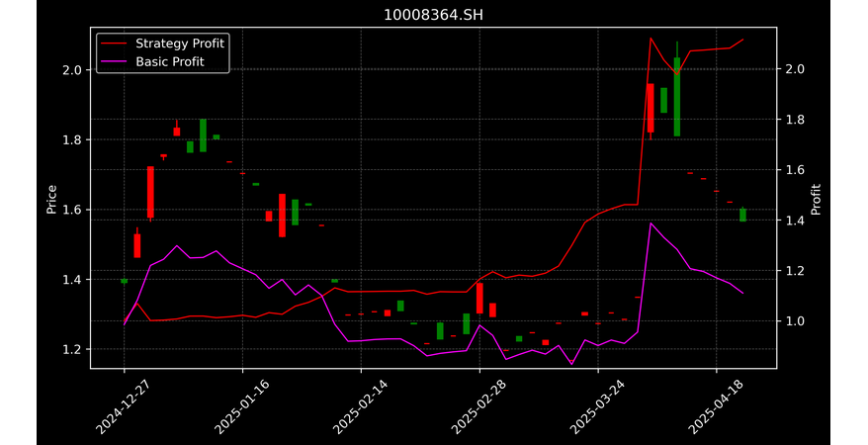Click the chart title 10008364.SH
Viewport: 868px width, 445px height.
pyautogui.click(x=433, y=15)
